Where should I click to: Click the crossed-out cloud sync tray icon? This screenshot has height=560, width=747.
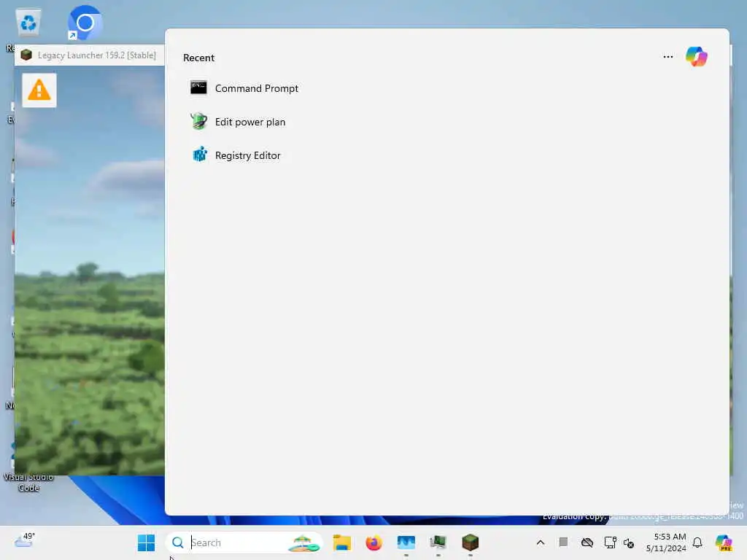point(587,542)
